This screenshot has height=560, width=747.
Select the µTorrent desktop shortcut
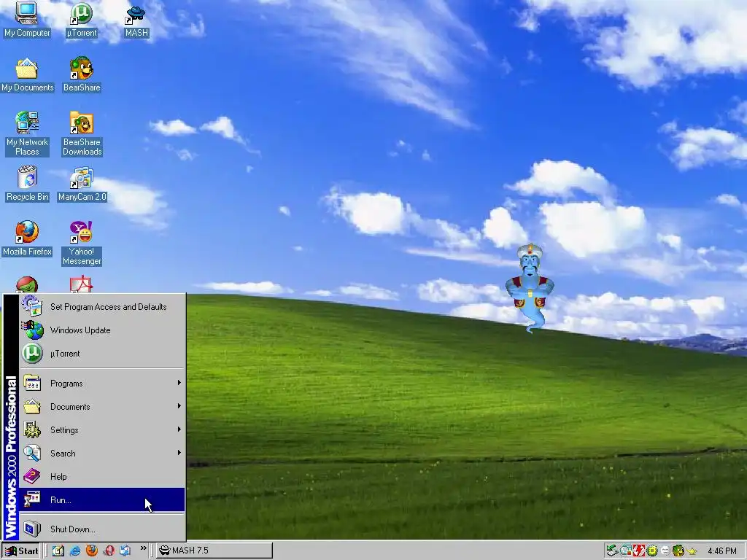(82, 19)
